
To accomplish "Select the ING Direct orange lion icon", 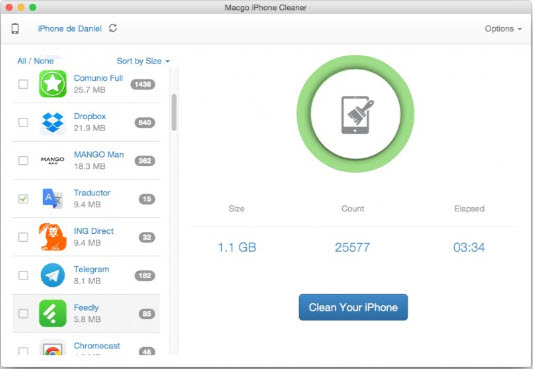I will tap(53, 237).
